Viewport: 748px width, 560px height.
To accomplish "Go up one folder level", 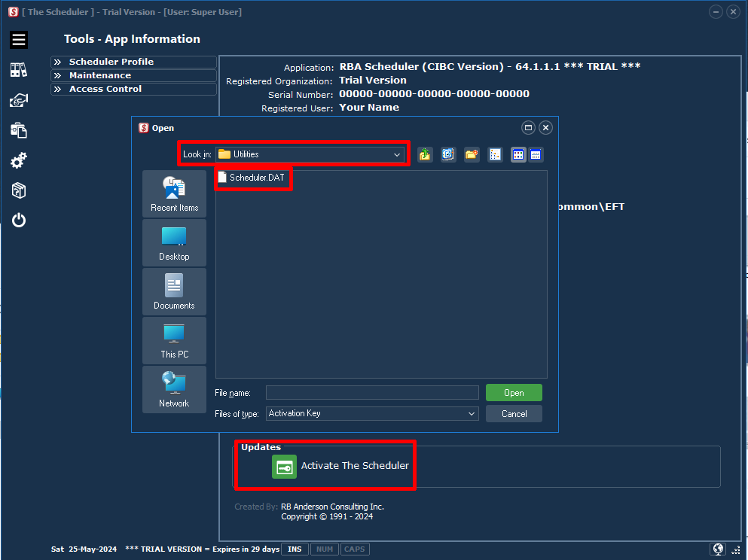I will 425,154.
